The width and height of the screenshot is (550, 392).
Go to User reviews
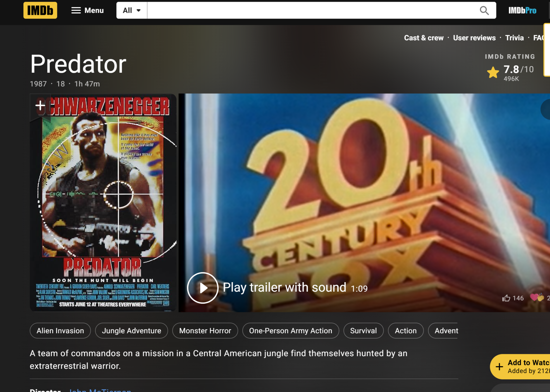[474, 38]
